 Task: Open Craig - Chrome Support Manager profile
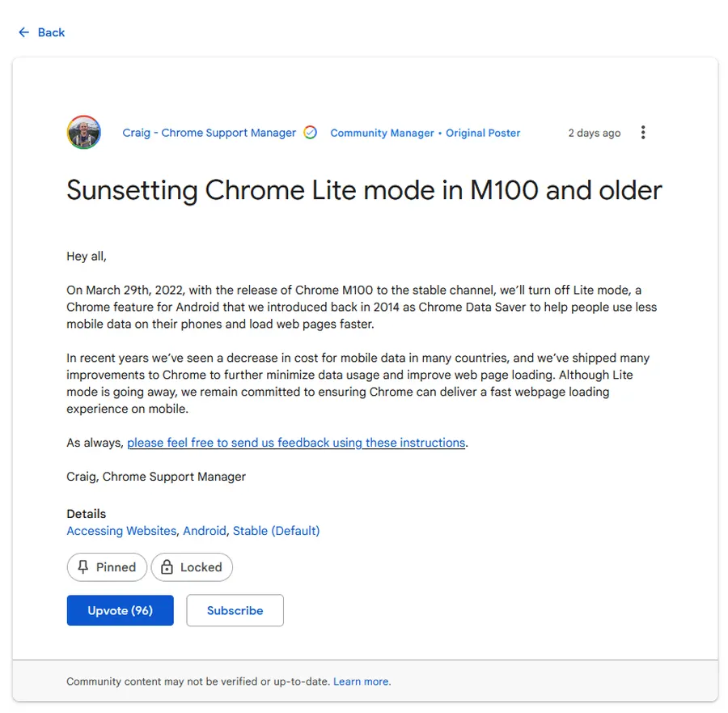point(209,133)
